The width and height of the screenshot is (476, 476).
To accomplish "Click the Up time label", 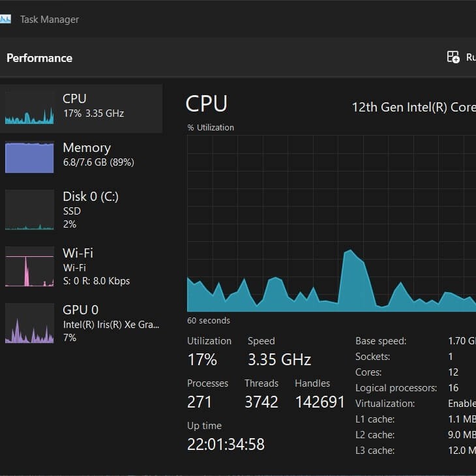I will coord(204,426).
